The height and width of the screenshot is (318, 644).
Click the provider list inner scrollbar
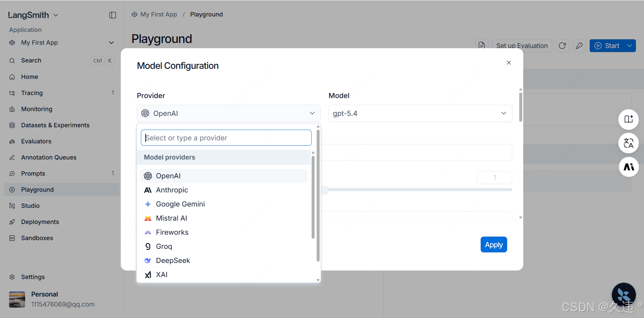[313, 197]
